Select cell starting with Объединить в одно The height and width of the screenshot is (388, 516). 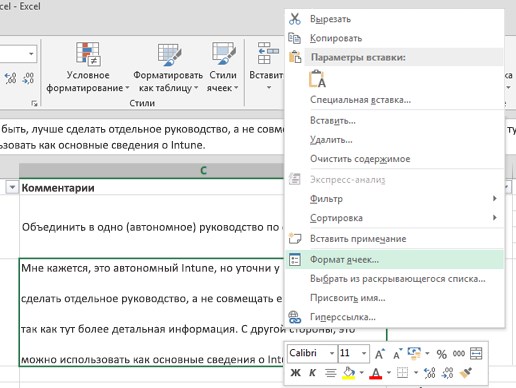tap(151, 227)
